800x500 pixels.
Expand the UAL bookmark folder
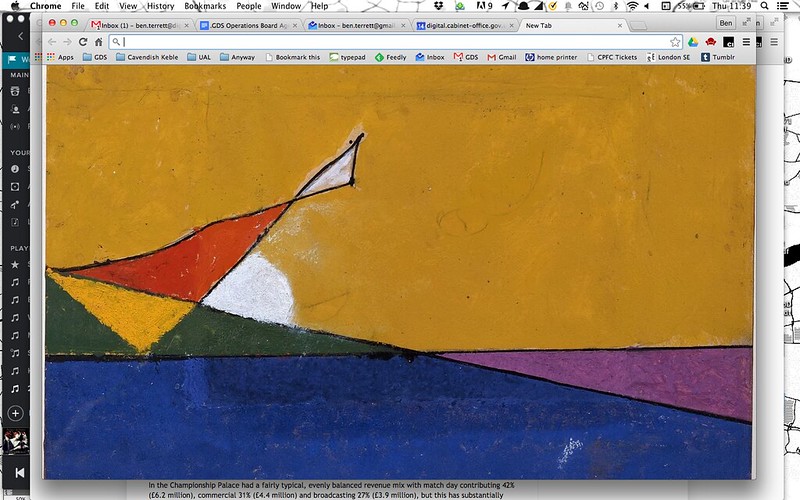(198, 58)
